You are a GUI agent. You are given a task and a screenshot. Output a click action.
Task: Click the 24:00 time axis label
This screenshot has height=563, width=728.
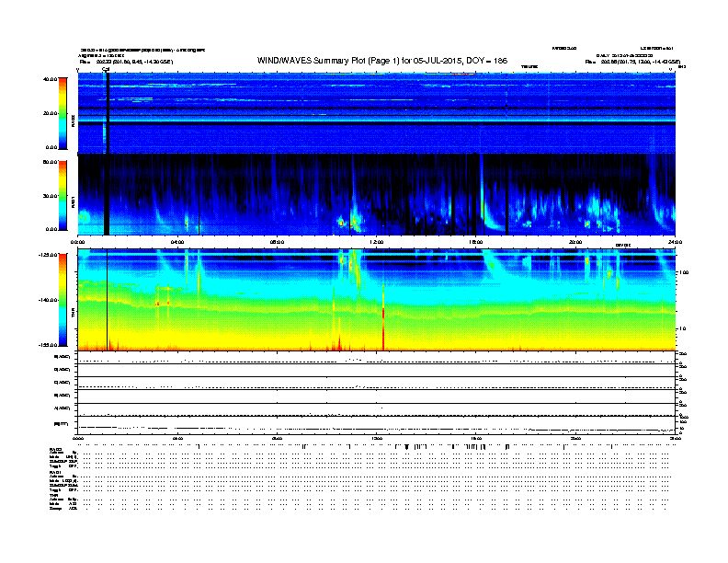click(x=675, y=241)
